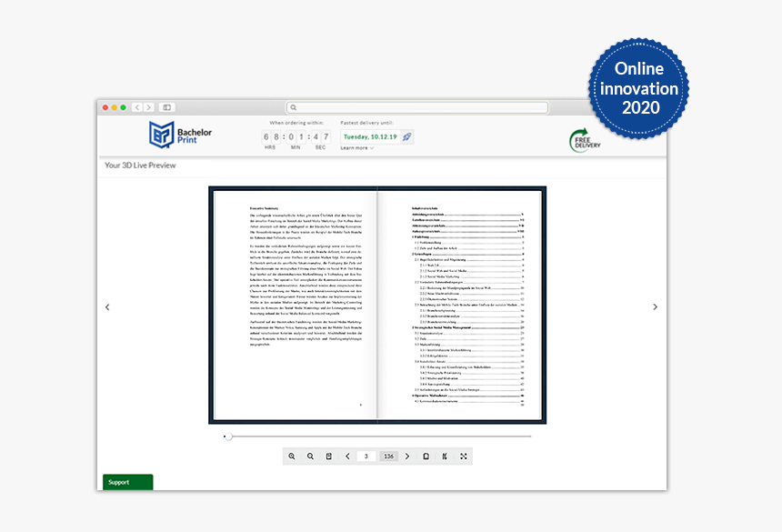Click the browser forward navigation arrow
The image size is (782, 532).
coord(148,107)
